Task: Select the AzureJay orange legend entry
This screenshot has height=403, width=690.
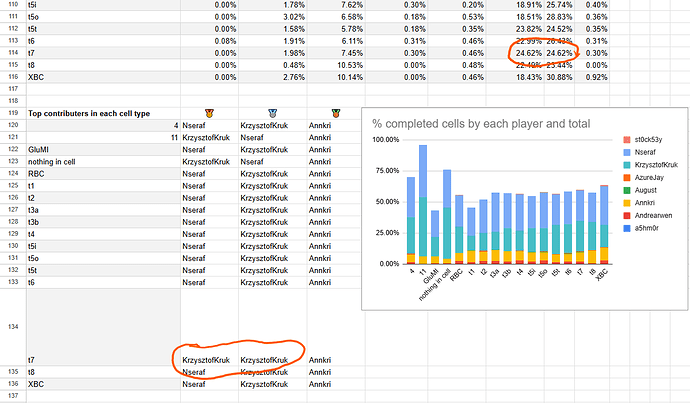Action: (x=643, y=178)
